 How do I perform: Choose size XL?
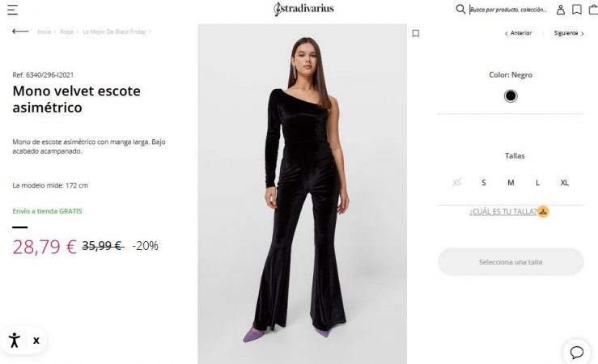click(x=564, y=183)
